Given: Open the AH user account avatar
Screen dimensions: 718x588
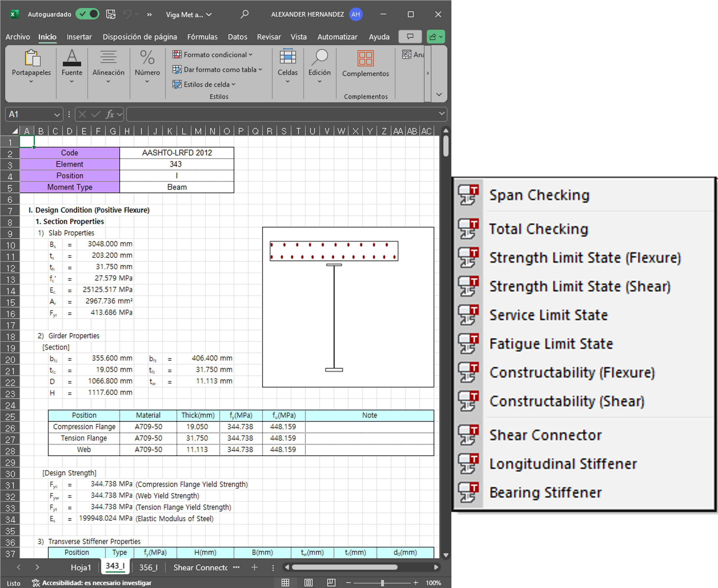Looking at the screenshot, I should click(x=356, y=14).
